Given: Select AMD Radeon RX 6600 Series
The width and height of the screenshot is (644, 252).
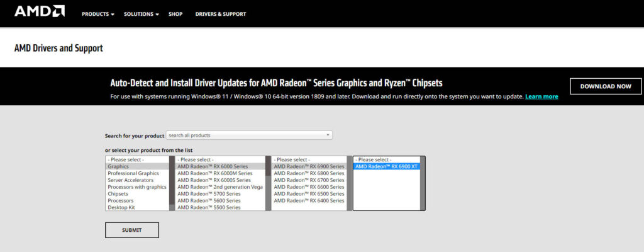Looking at the screenshot, I should 309,187.
